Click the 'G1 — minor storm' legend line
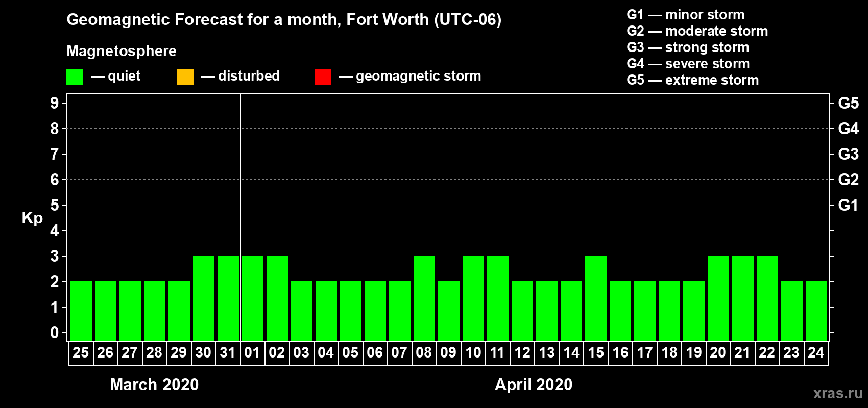Viewport: 868px width, 408px height. pyautogui.click(x=686, y=15)
